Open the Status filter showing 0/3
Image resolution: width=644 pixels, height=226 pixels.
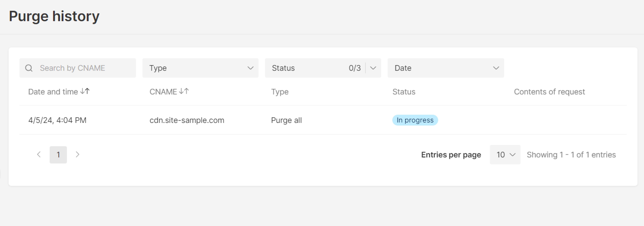(323, 68)
